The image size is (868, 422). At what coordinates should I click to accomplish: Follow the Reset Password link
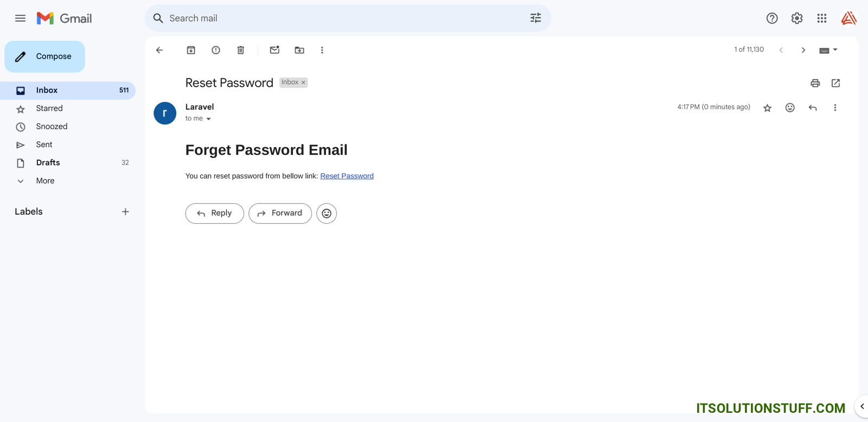coord(347,176)
